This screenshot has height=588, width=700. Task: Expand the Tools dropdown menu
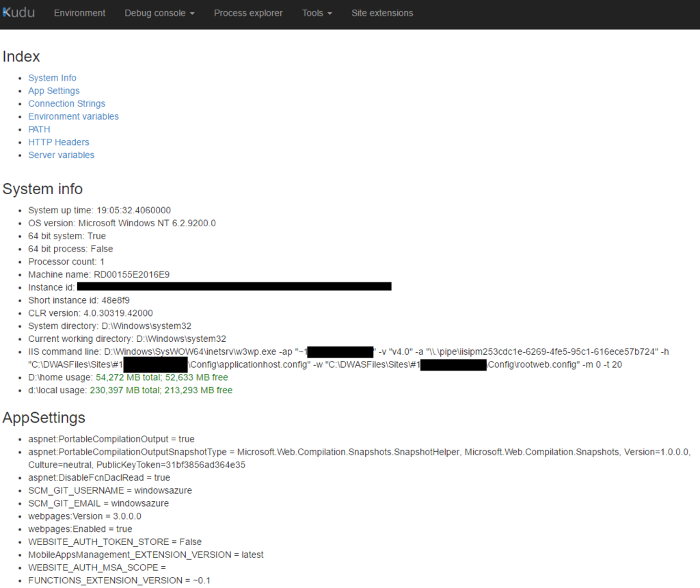[x=317, y=13]
